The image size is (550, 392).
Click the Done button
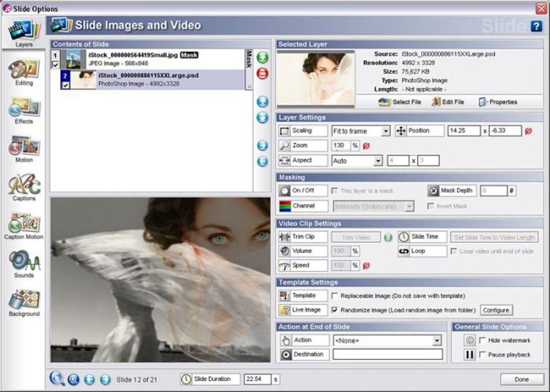521,380
